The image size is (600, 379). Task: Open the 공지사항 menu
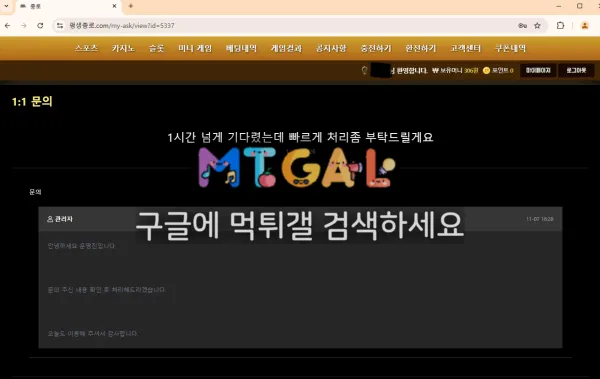coord(331,48)
